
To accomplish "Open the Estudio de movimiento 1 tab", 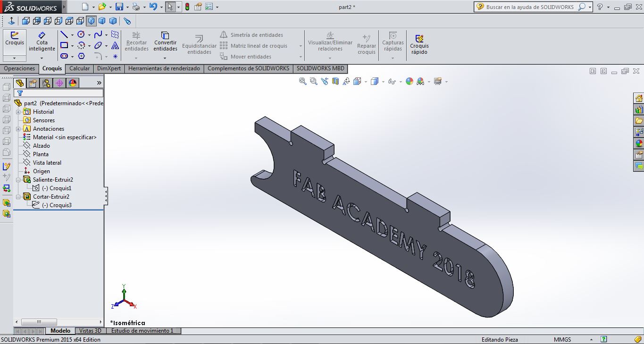I will pos(142,331).
